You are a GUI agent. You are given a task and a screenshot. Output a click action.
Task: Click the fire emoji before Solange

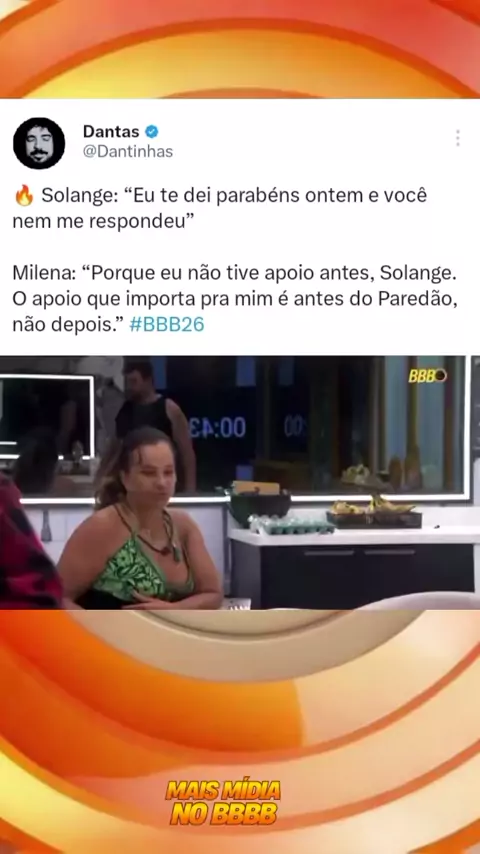click(x=23, y=196)
